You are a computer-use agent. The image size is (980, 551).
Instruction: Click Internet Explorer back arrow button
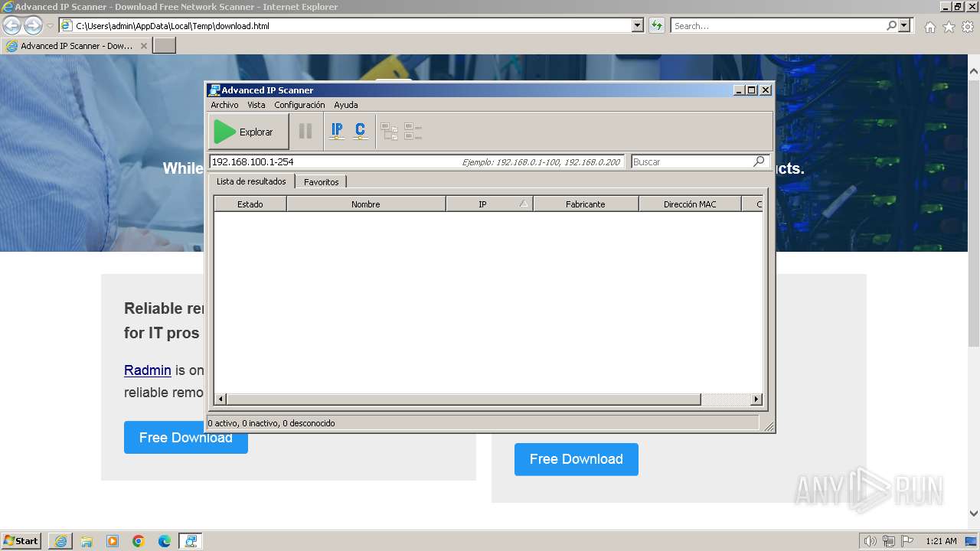click(x=11, y=25)
